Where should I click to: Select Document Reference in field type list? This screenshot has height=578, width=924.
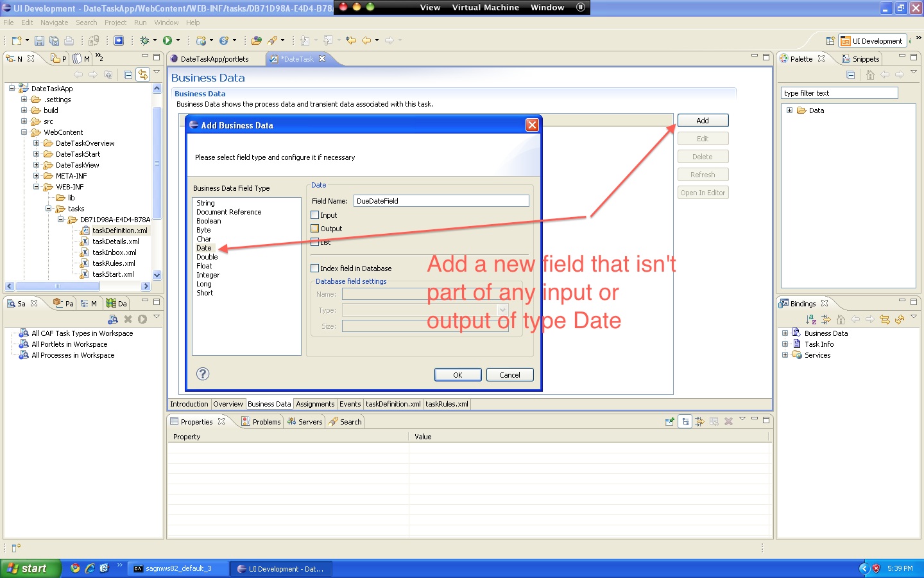[228, 212]
